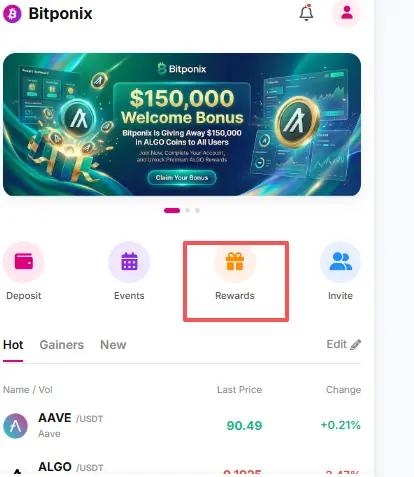The image size is (414, 477).
Task: Switch to the Gainers tab
Action: coord(62,345)
